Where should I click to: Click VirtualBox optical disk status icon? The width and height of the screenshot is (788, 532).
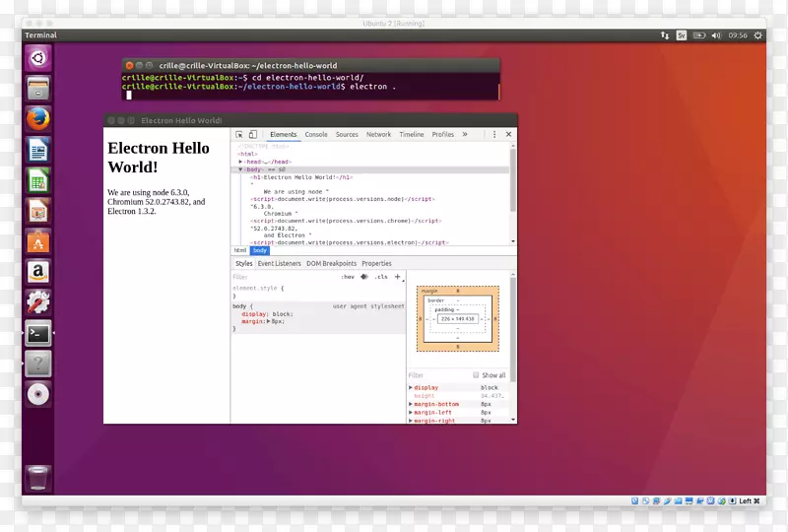click(x=646, y=500)
